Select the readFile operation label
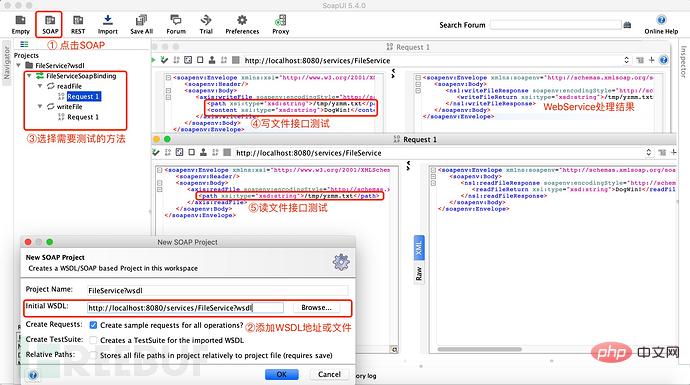 [x=69, y=86]
